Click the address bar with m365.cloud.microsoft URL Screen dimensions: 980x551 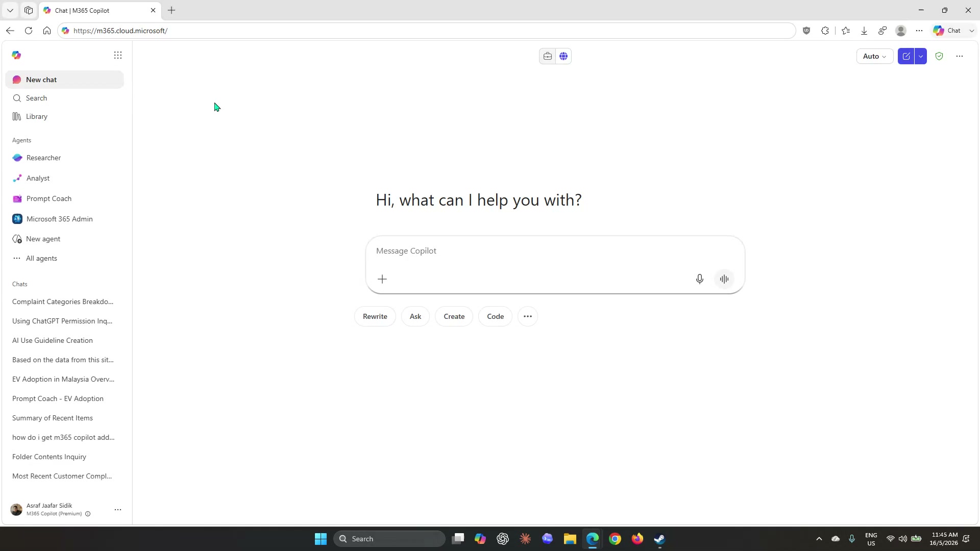[427, 31]
